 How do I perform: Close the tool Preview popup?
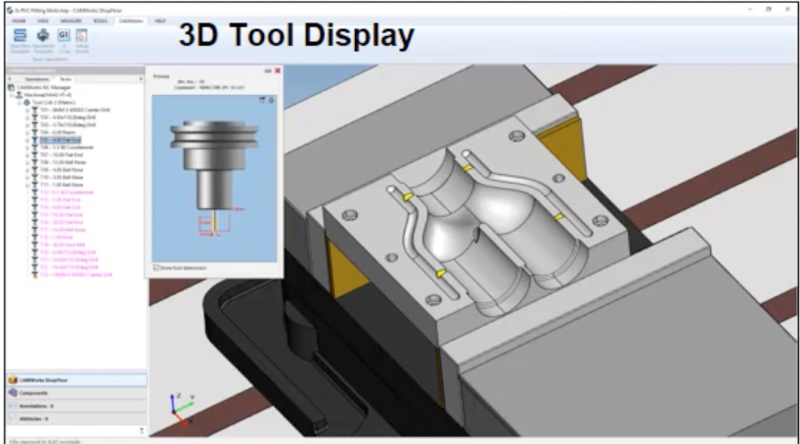[278, 70]
